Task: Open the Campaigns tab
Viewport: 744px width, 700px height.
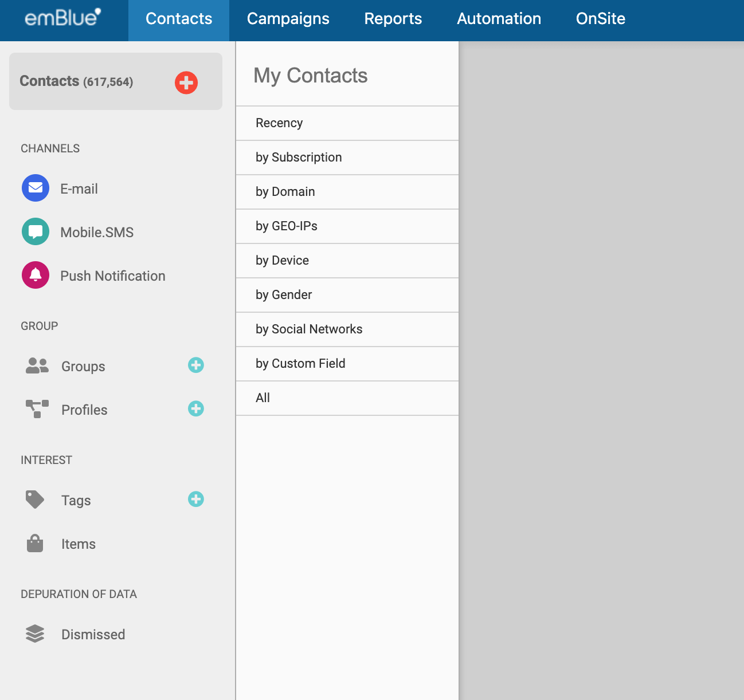Action: 288,19
